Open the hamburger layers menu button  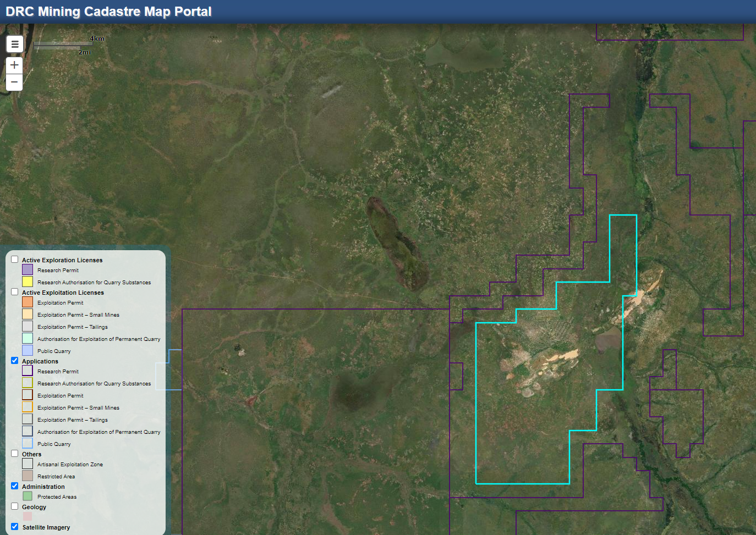point(15,44)
